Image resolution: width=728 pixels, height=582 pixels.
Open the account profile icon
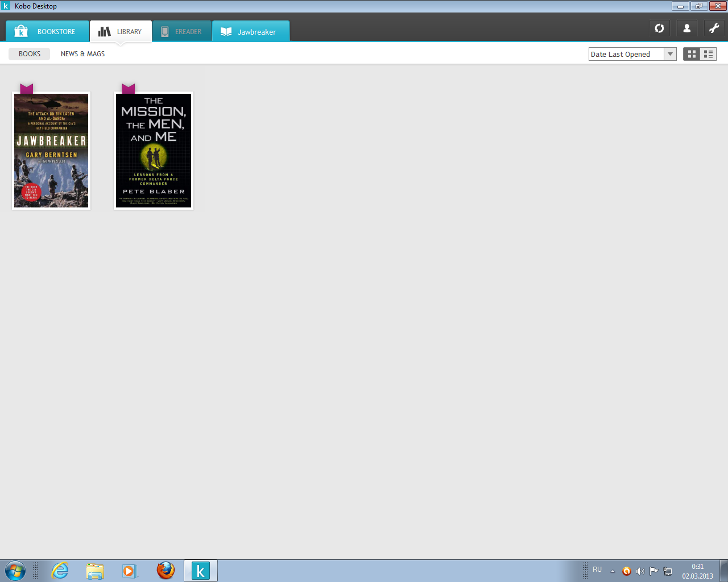pos(686,28)
